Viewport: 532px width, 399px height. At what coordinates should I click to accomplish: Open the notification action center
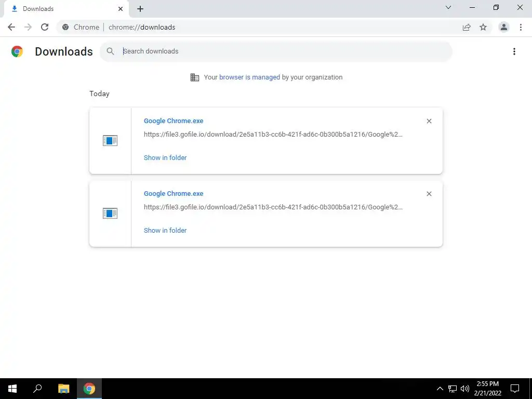tap(515, 389)
